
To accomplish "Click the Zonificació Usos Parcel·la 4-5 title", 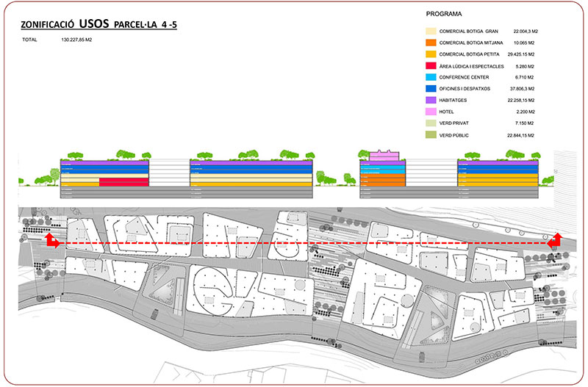I will pyautogui.click(x=99, y=24).
